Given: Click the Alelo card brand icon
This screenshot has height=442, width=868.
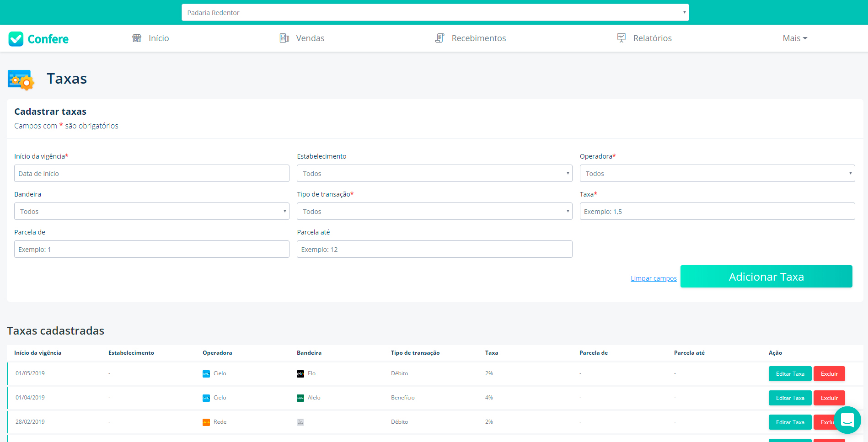Looking at the screenshot, I should coord(300,398).
